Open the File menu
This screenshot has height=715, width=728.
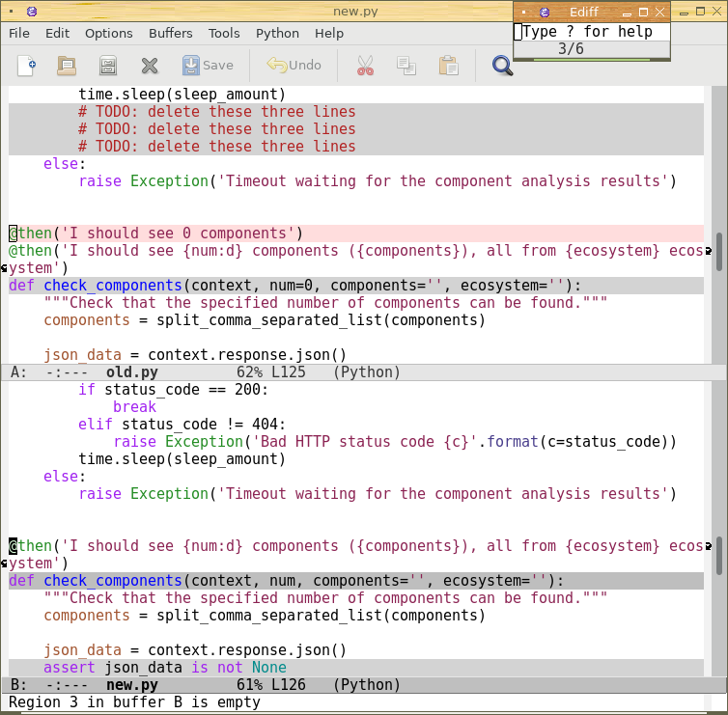[x=19, y=33]
